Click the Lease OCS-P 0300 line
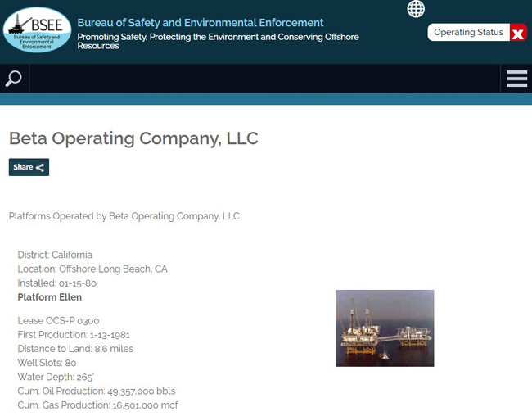The image size is (532, 416). point(58,320)
